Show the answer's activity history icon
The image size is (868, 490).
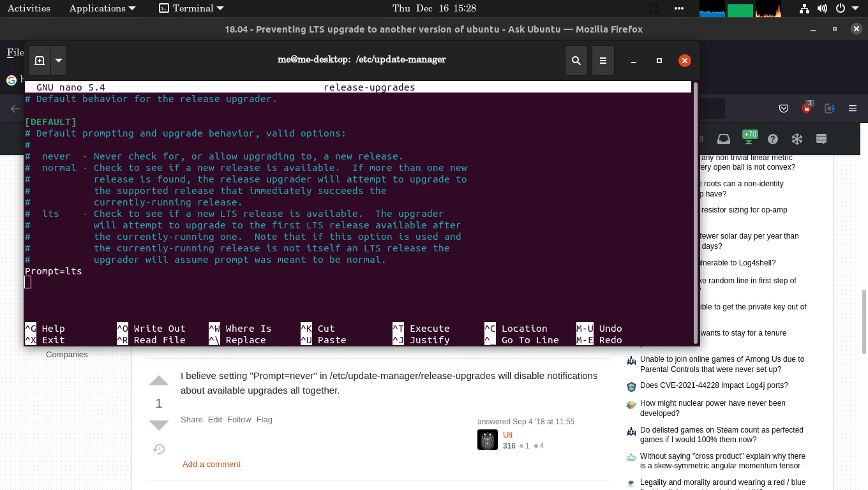coord(159,449)
